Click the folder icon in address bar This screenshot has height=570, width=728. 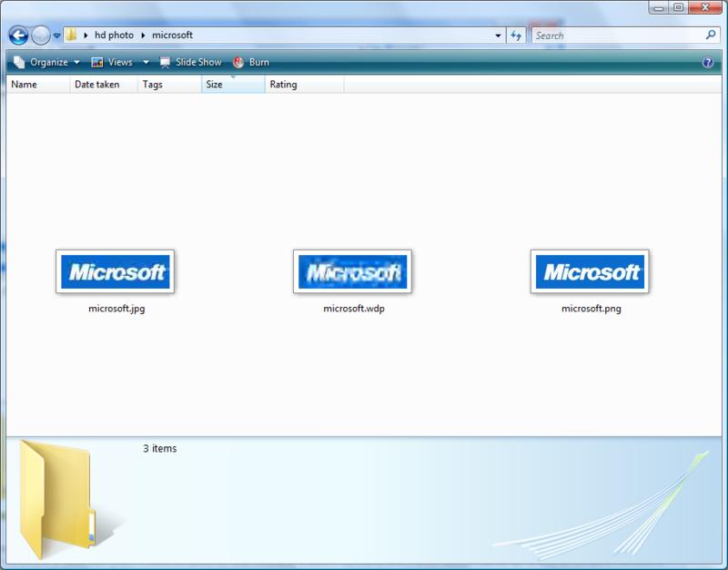pyautogui.click(x=71, y=36)
